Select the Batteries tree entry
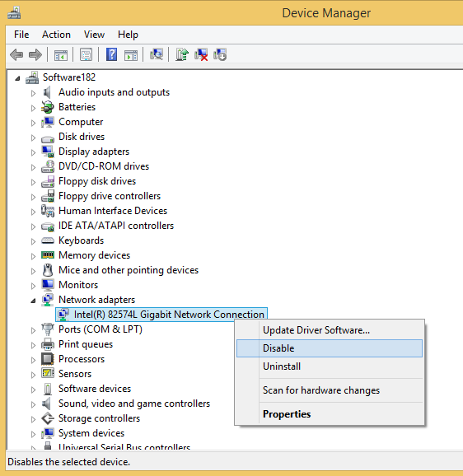Image resolution: width=463 pixels, height=476 pixels. [77, 107]
